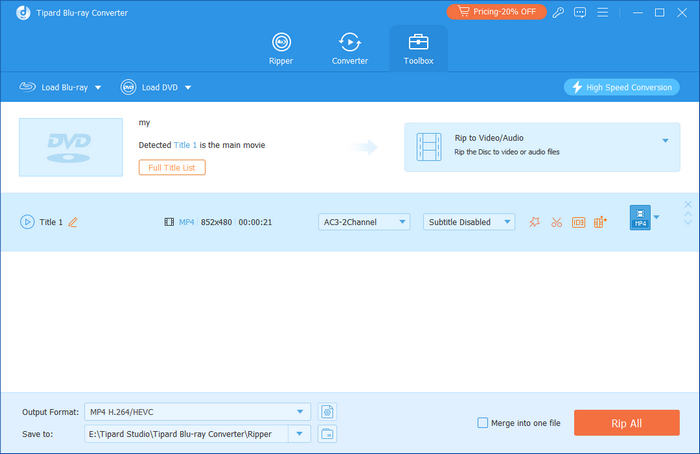Open the hamburger menu icon
The height and width of the screenshot is (454, 700).
point(603,12)
